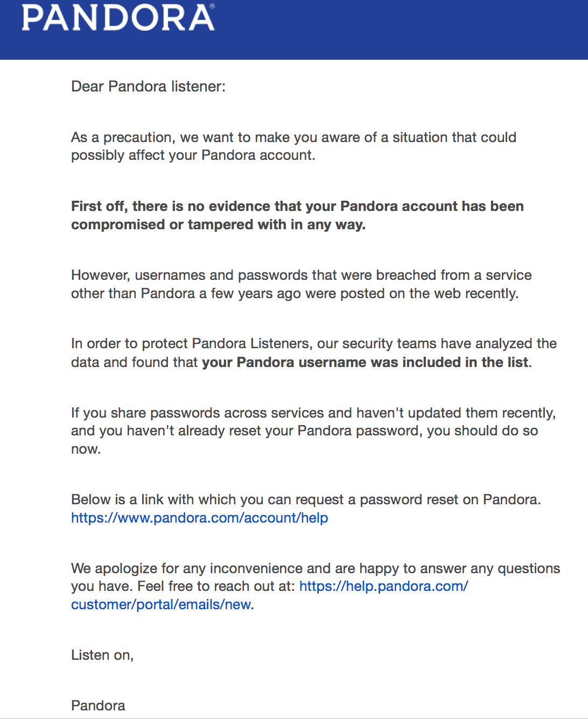Open the pandora.com/account/help password reset link
Image resolution: width=588 pixels, height=719 pixels.
pos(199,518)
